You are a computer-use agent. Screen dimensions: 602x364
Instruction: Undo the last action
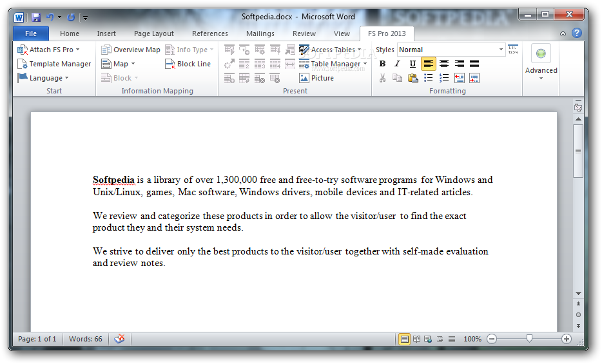click(50, 17)
